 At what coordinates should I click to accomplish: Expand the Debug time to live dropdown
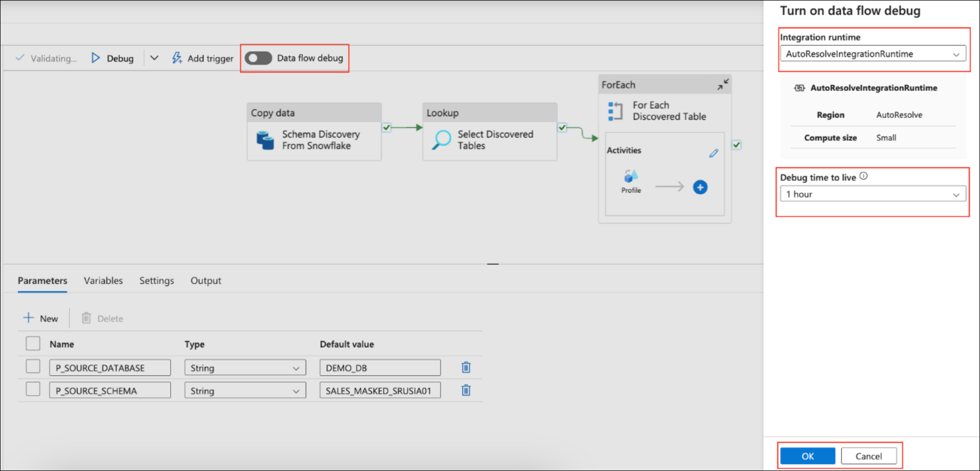pyautogui.click(x=873, y=194)
